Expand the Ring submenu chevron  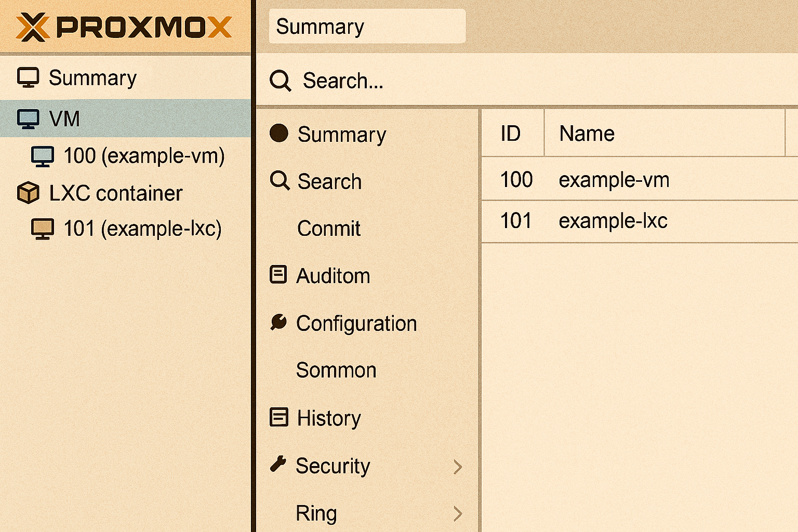pyautogui.click(x=458, y=513)
